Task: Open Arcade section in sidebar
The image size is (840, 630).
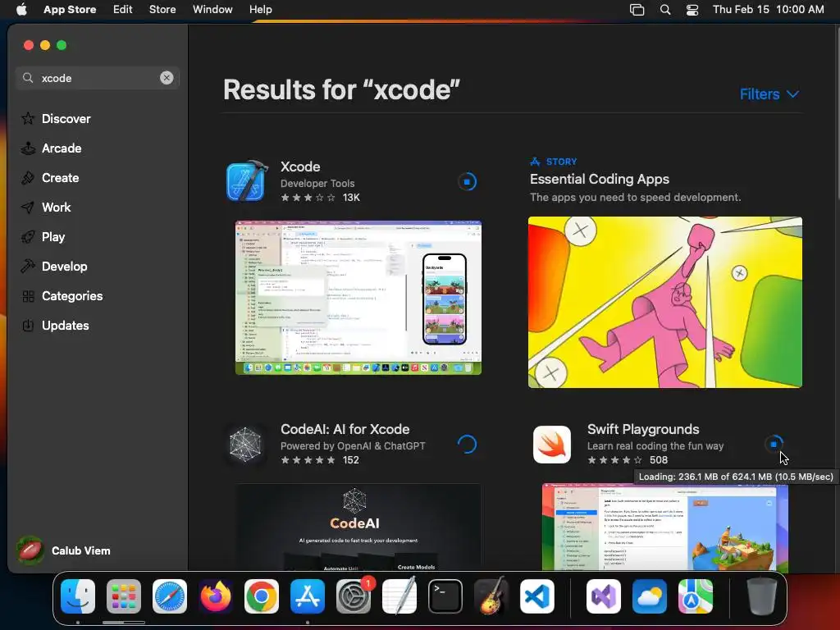Action: click(x=52, y=148)
